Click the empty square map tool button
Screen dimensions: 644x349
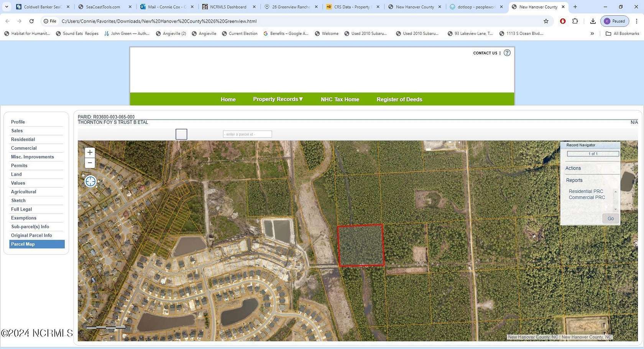pyautogui.click(x=181, y=134)
